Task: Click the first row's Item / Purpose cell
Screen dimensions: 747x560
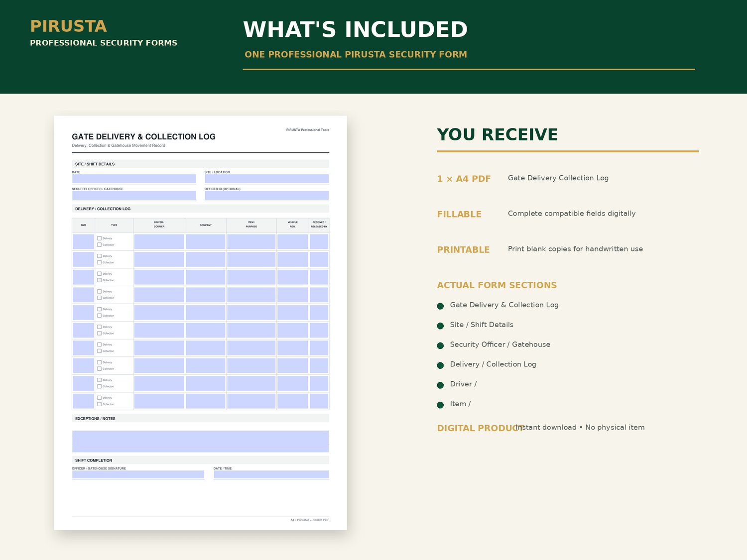Action: 251,241
